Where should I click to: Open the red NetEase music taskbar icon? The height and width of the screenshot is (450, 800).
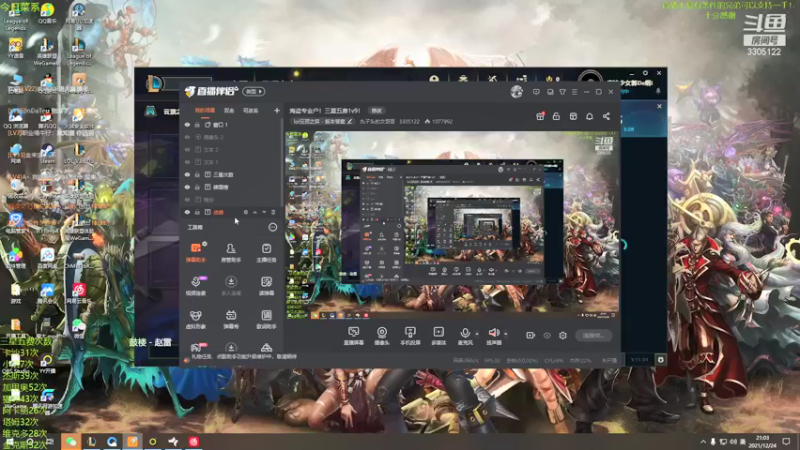pyautogui.click(x=193, y=441)
